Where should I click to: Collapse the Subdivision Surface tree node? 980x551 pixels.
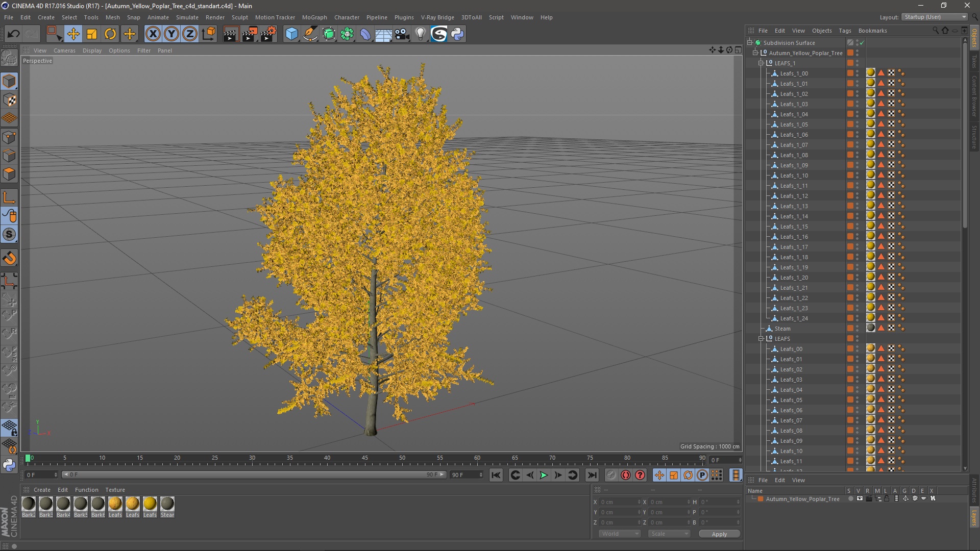[750, 43]
